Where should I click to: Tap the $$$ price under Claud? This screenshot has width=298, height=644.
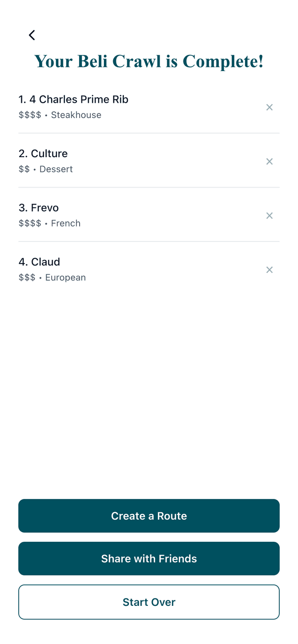coord(27,278)
